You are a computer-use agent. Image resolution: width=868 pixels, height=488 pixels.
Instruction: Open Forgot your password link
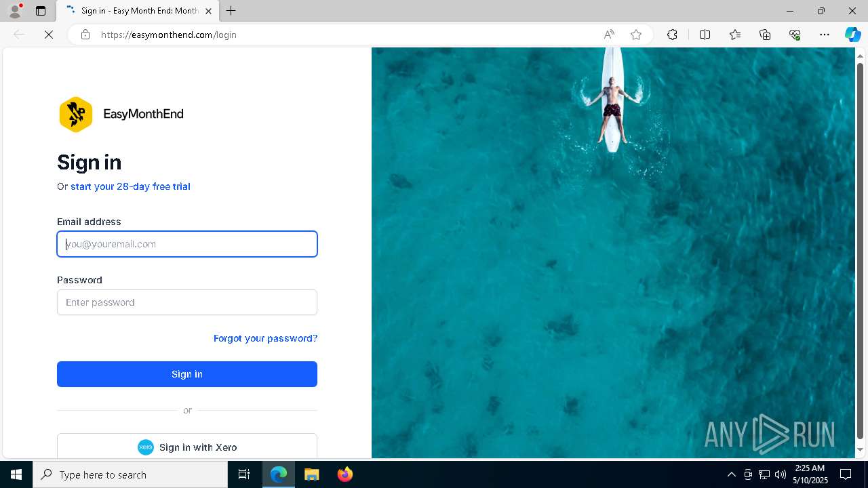click(265, 338)
